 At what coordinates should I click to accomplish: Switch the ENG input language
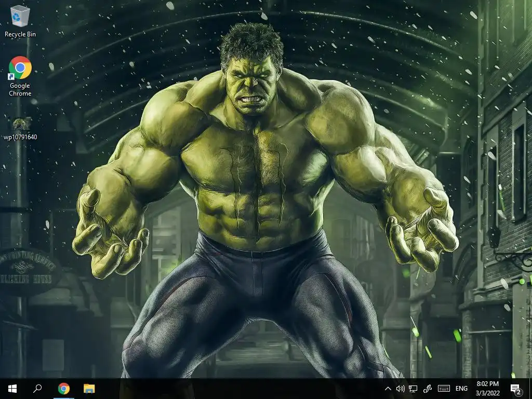(x=461, y=389)
